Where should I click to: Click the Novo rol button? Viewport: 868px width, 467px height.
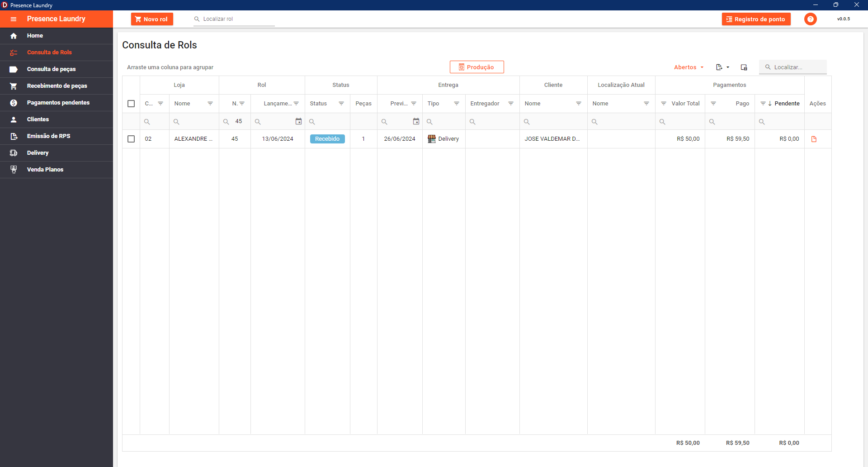click(152, 19)
